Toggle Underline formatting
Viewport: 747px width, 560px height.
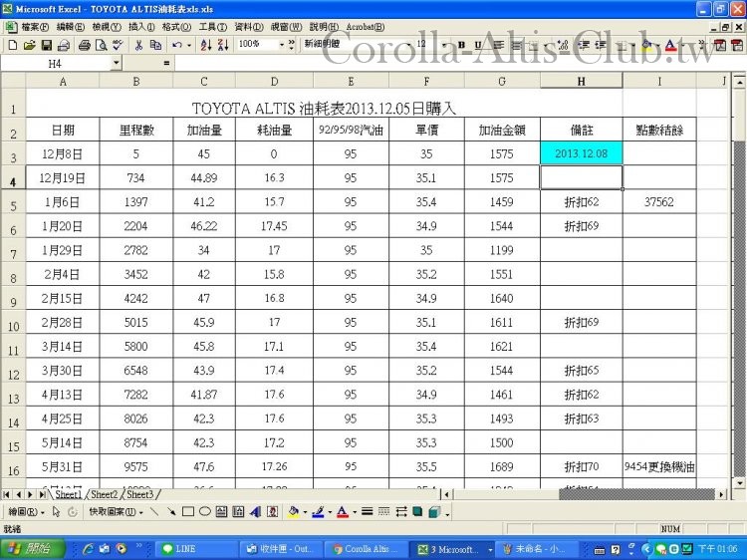click(x=478, y=45)
